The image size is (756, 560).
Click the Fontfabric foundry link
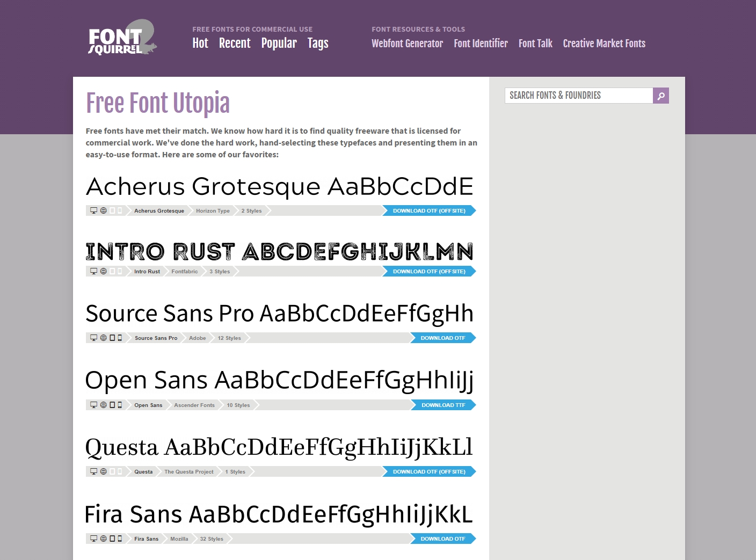[x=185, y=271]
